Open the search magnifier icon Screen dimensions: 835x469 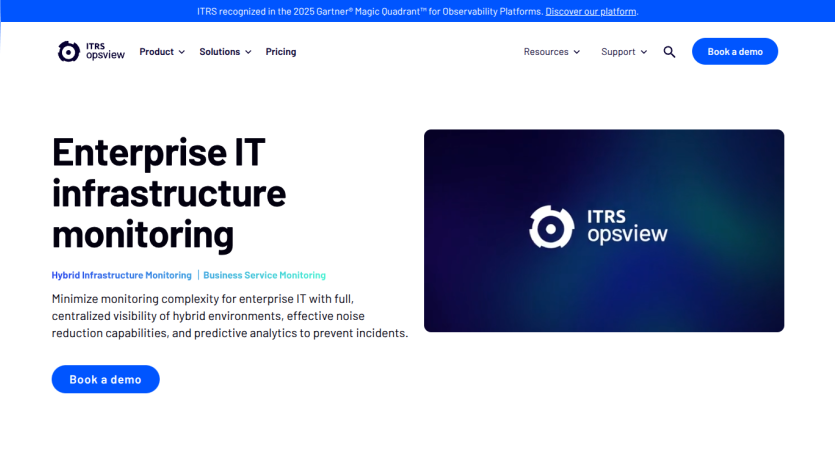(669, 52)
